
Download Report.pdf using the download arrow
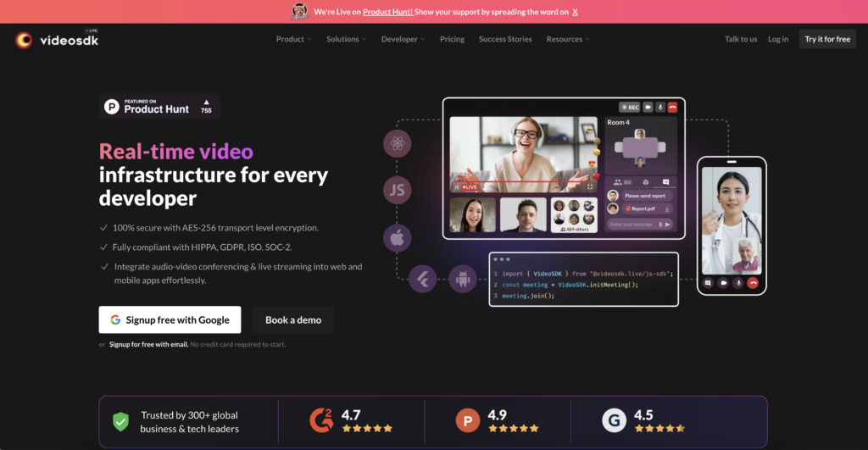click(x=667, y=208)
